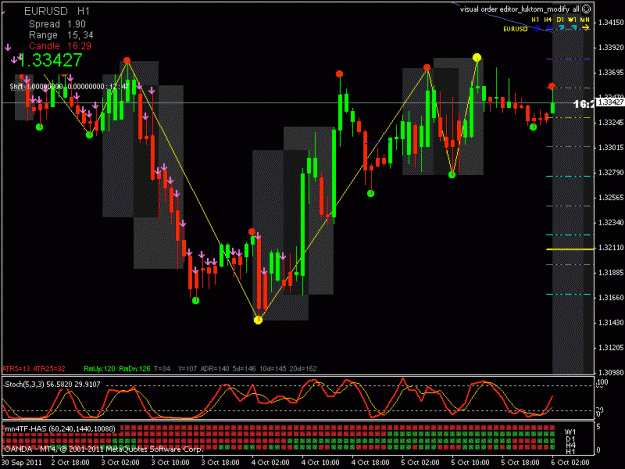Click the 1.34150 price axis label
The image size is (625, 469).
pos(611,22)
